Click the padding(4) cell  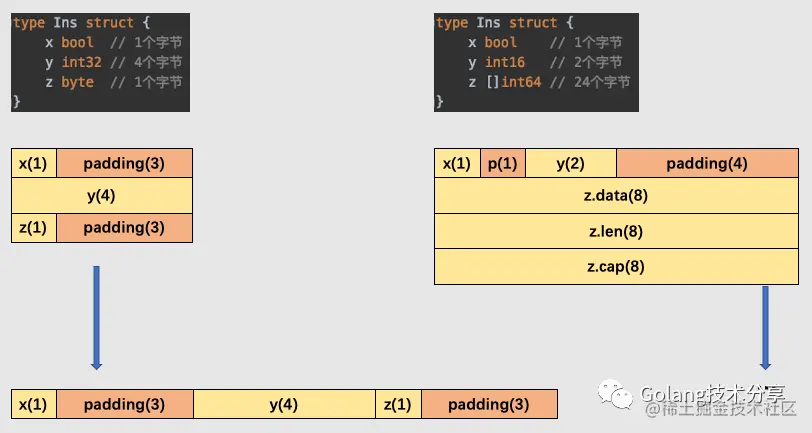(707, 164)
